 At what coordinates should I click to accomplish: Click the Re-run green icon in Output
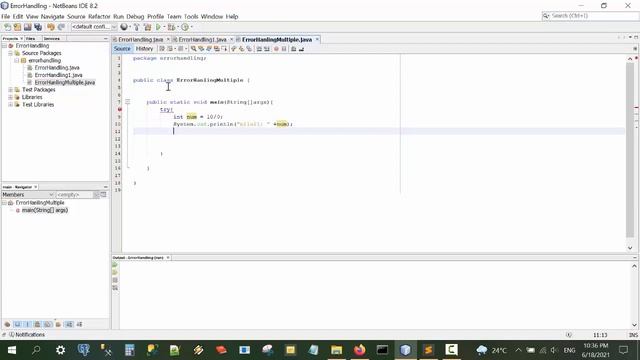(x=115, y=265)
